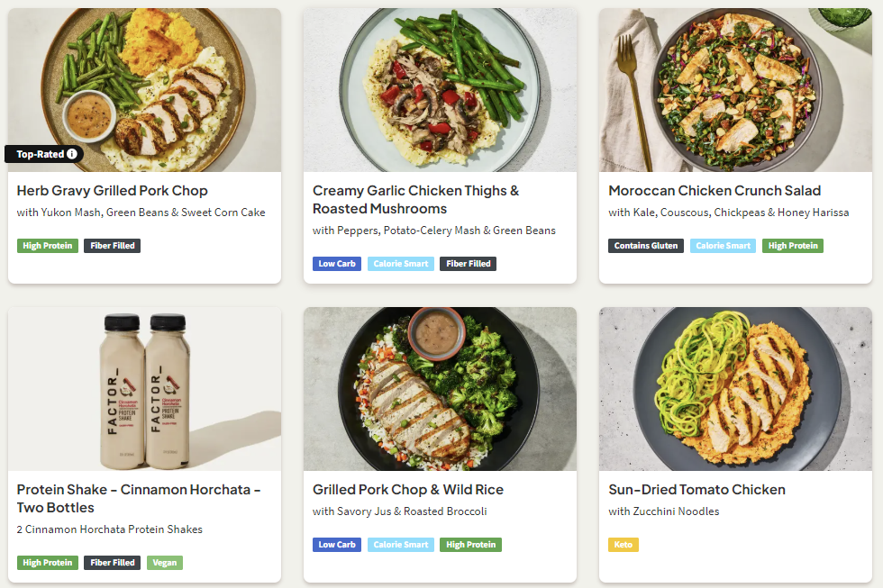Open the Herb Gravy Grilled Pork Chop photo
Viewport: 883px width, 588px height.
click(x=144, y=81)
